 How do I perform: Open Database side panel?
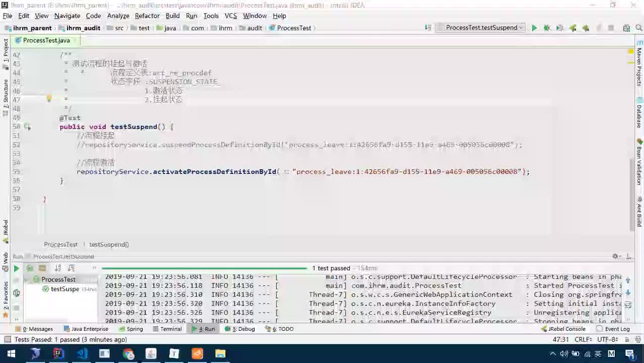pyautogui.click(x=639, y=113)
